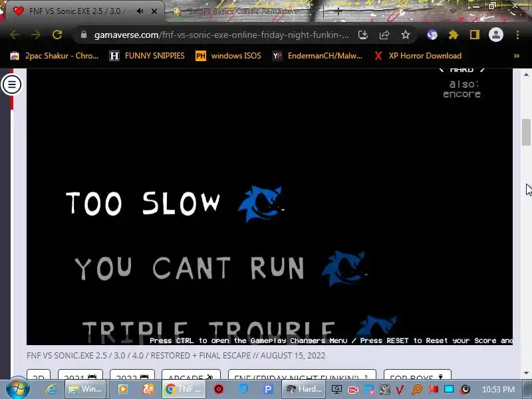Mute the FNF VS Sonic.EXE tab audio
This screenshot has height=399, width=532.
[140, 11]
